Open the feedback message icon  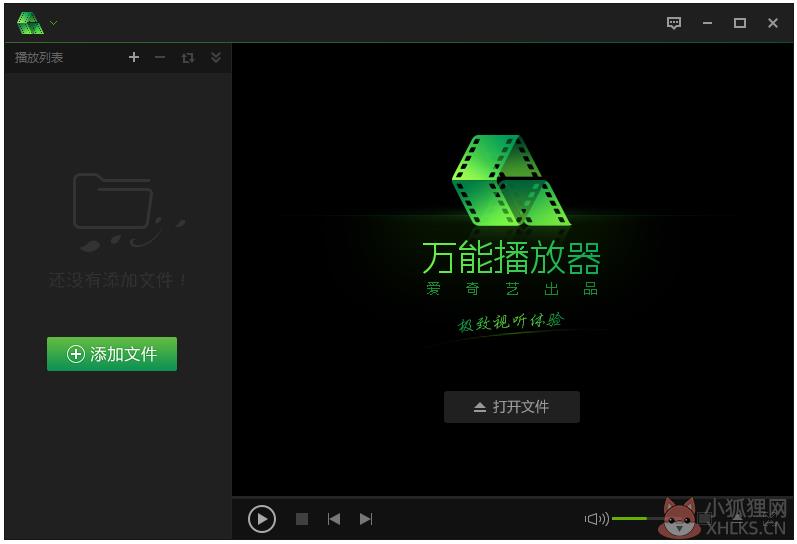coord(673,23)
